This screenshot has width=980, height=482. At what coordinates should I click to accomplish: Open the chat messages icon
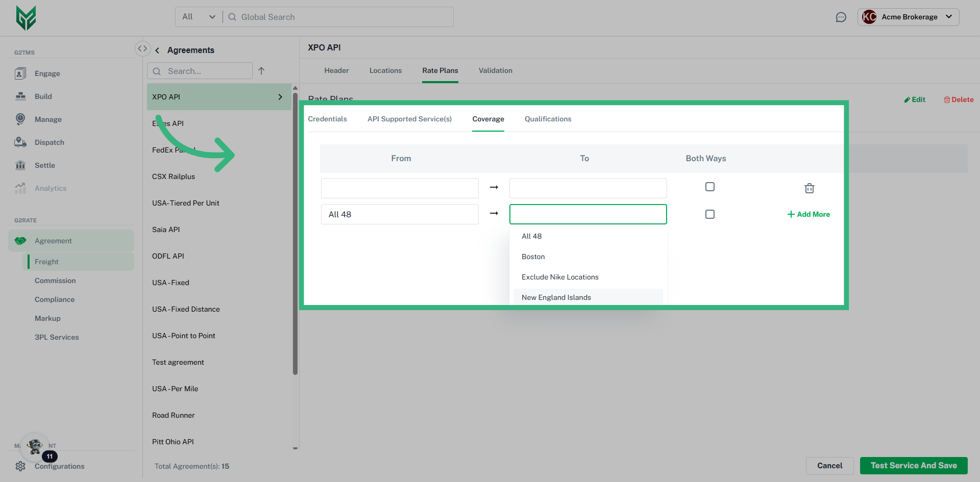click(841, 17)
